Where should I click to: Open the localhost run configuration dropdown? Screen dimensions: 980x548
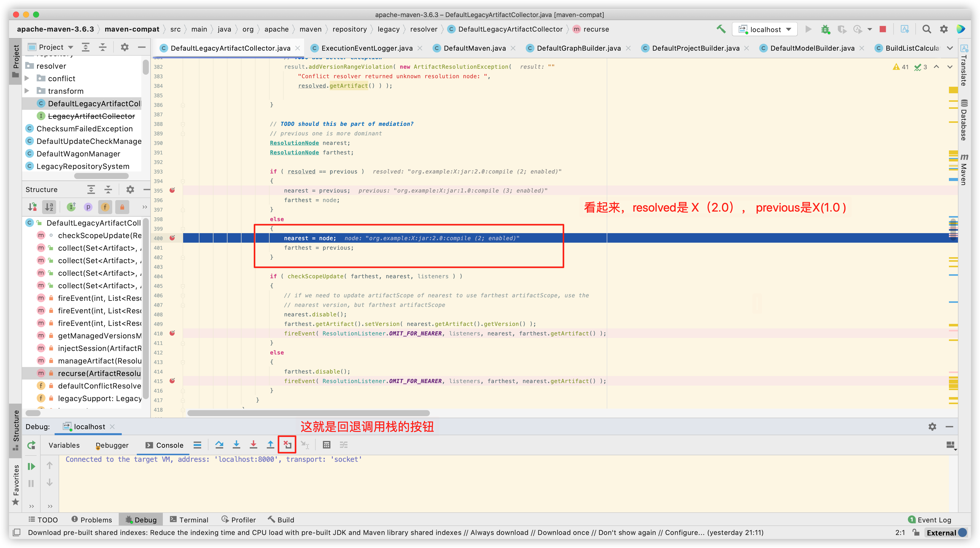(765, 29)
